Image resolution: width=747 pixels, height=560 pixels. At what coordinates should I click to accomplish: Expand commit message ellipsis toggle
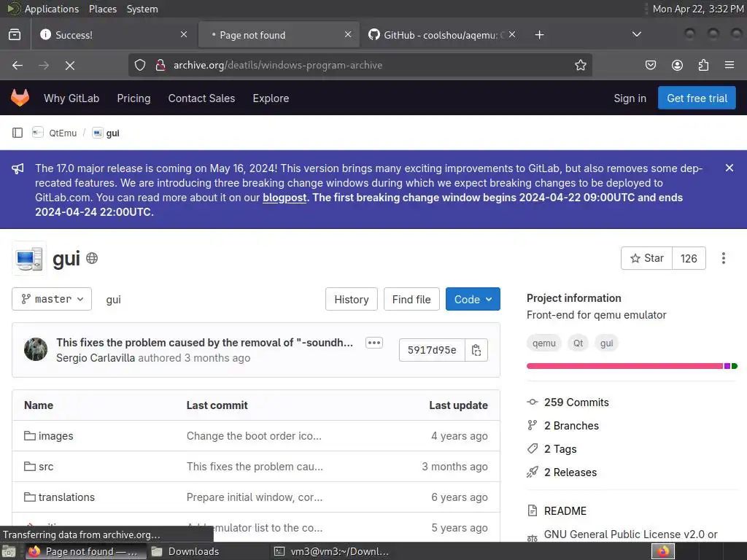click(374, 343)
